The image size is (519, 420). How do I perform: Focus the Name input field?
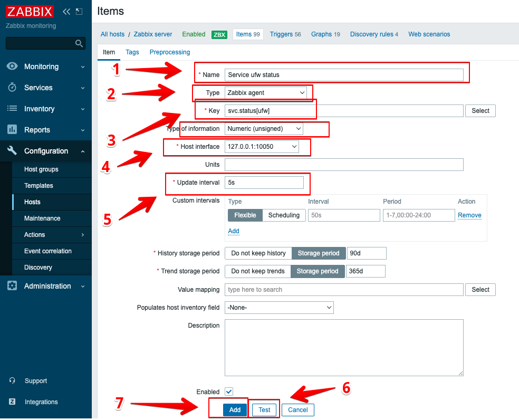(x=344, y=75)
